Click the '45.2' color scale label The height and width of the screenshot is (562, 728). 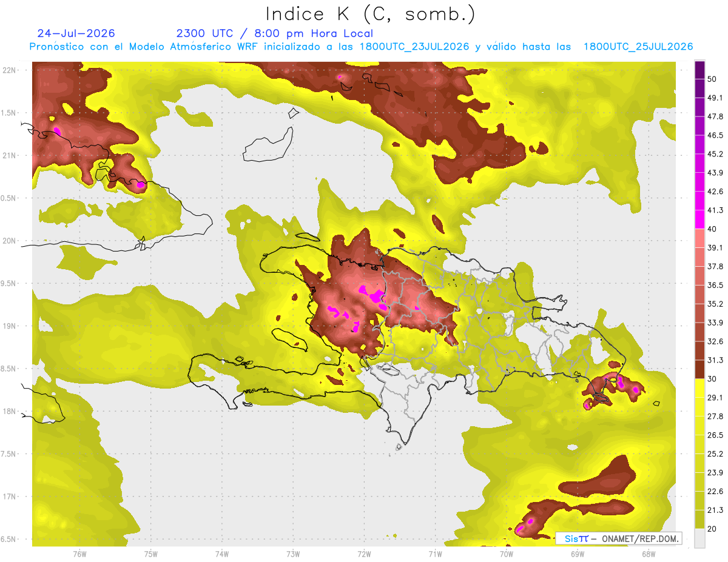tap(715, 154)
